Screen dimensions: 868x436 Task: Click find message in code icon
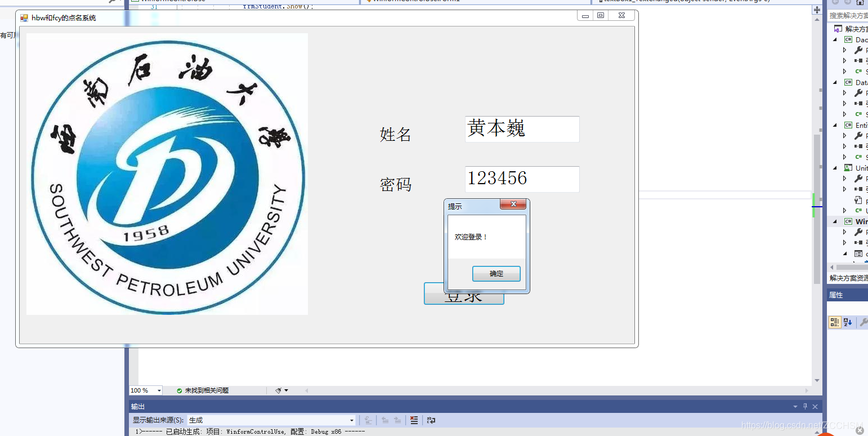tap(368, 420)
